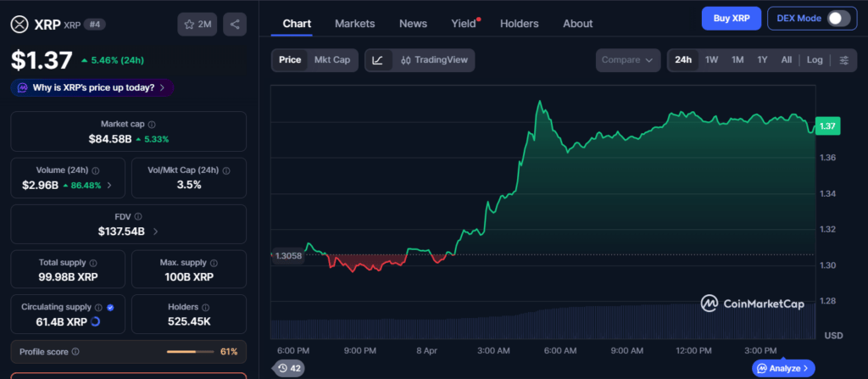Click the Market cap info icon
This screenshot has height=379, width=868.
(x=153, y=125)
